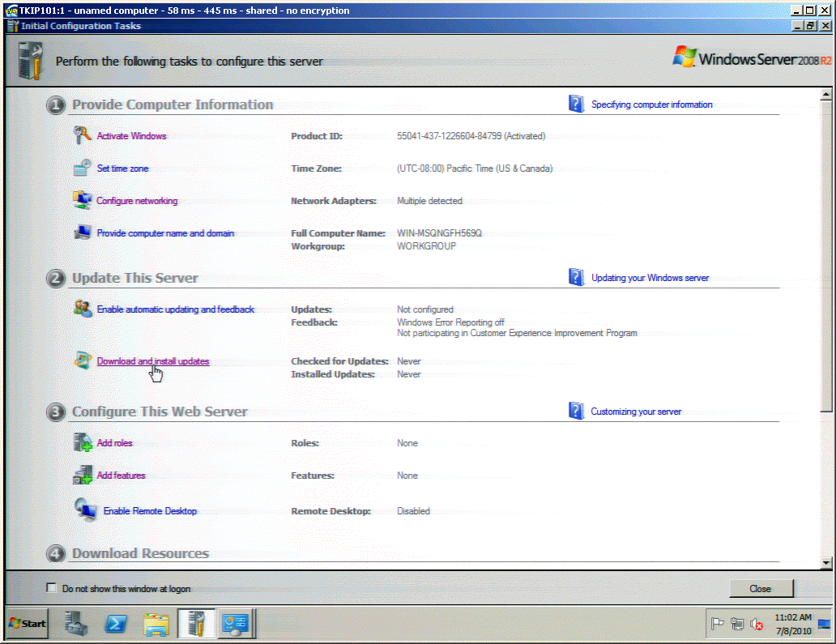
Task: Open Provide computer name and domain link
Action: [x=165, y=233]
